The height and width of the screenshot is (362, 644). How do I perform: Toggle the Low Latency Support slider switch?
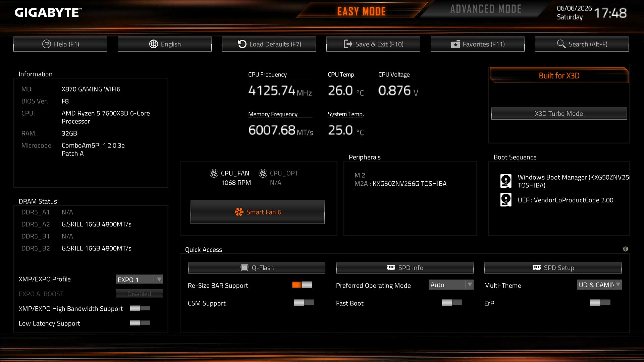pos(140,323)
